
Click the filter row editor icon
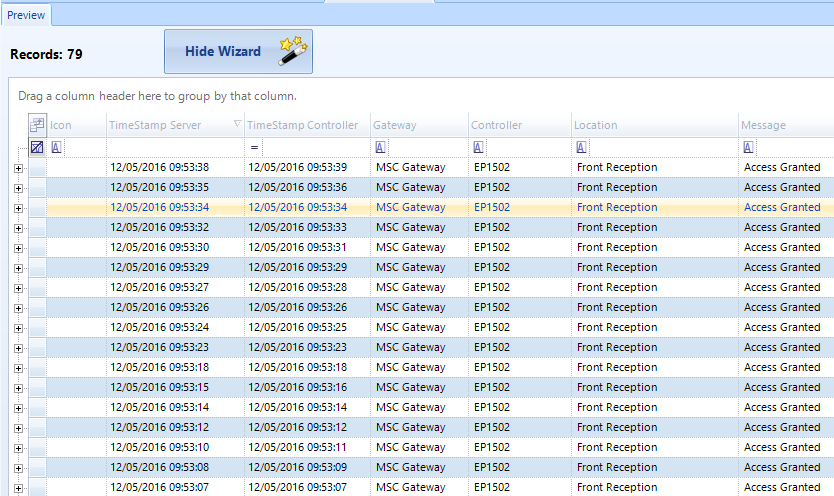coord(37,147)
